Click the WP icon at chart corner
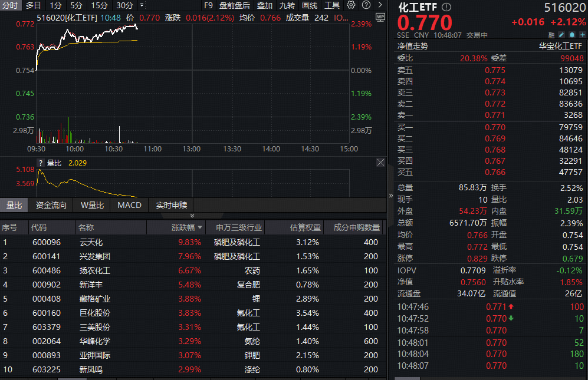The height and width of the screenshot is (380, 588). point(380,16)
